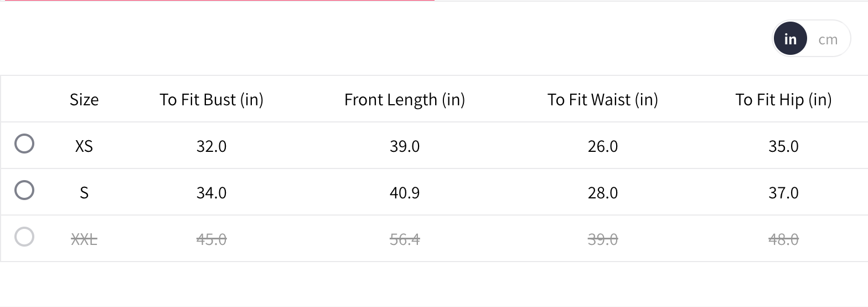
Task: Select the XS size radio button
Action: coord(24,144)
